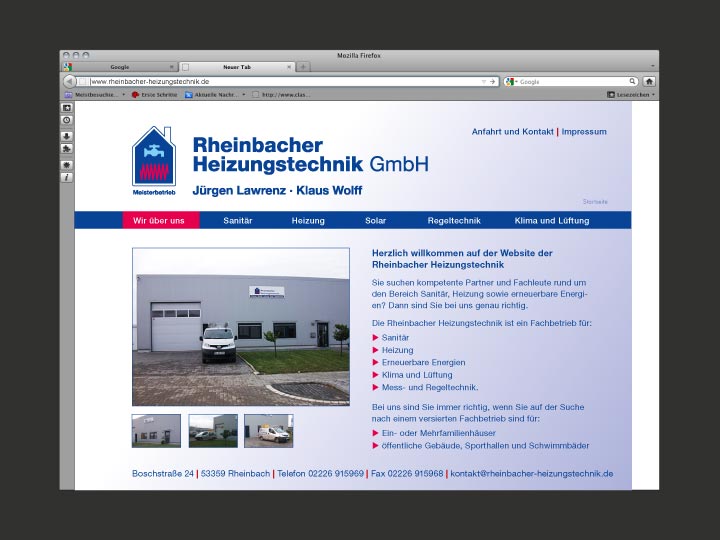
Task: Open the add-ons puzzle piece icon
Action: [67, 149]
